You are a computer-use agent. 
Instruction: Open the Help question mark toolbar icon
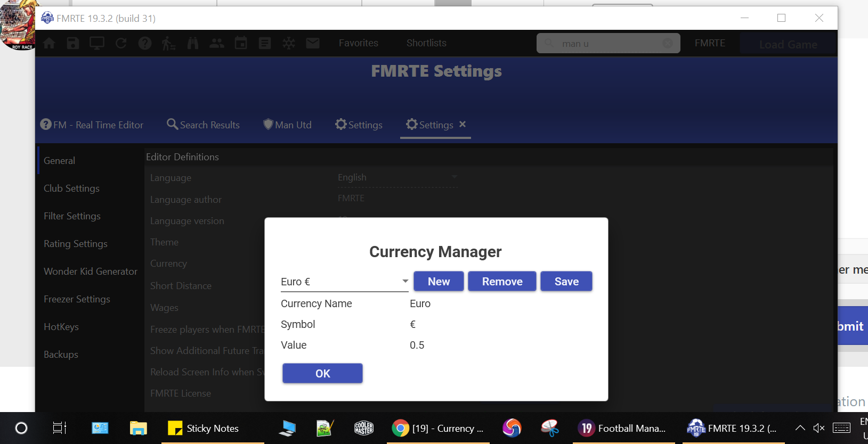coord(145,43)
